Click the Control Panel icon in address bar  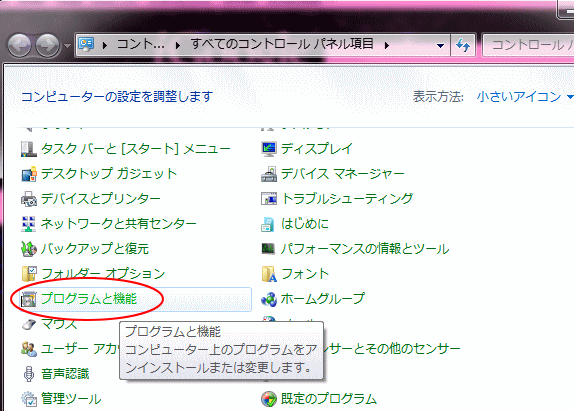click(x=86, y=45)
